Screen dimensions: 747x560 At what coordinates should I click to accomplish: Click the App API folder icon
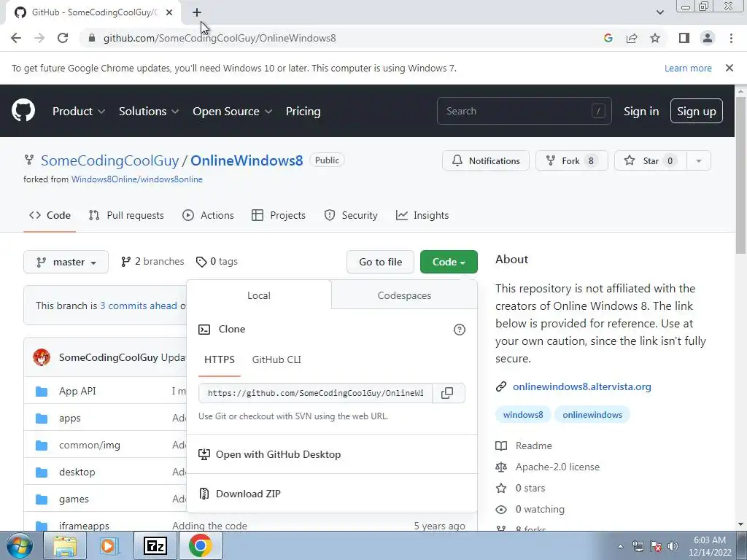point(42,392)
